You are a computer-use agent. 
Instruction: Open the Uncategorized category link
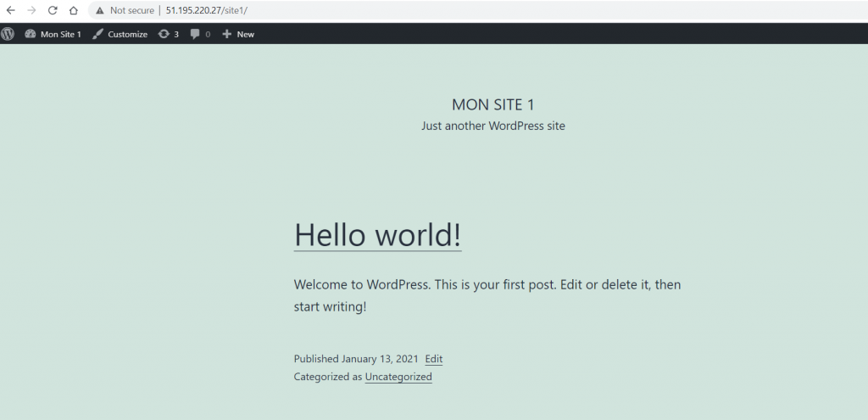pyautogui.click(x=398, y=377)
